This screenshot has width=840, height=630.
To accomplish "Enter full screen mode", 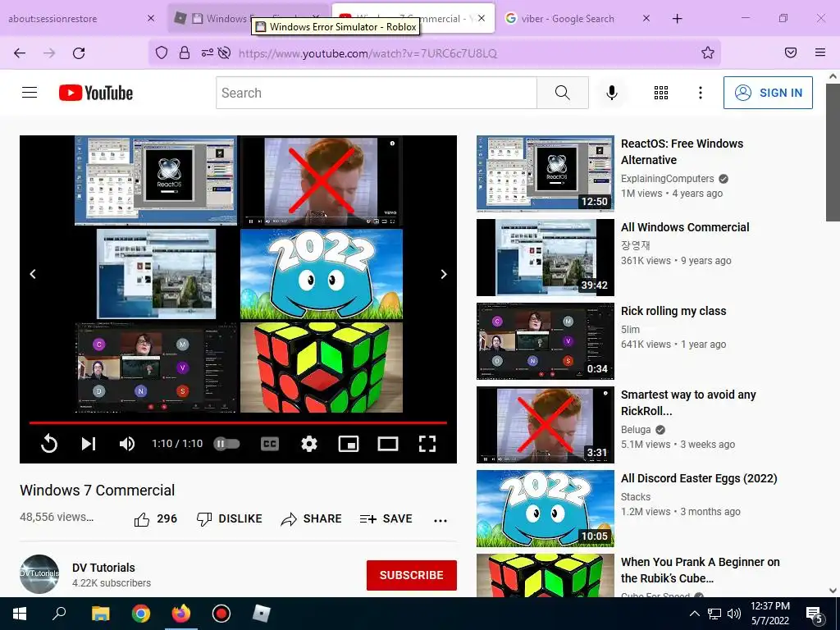I will 427,444.
